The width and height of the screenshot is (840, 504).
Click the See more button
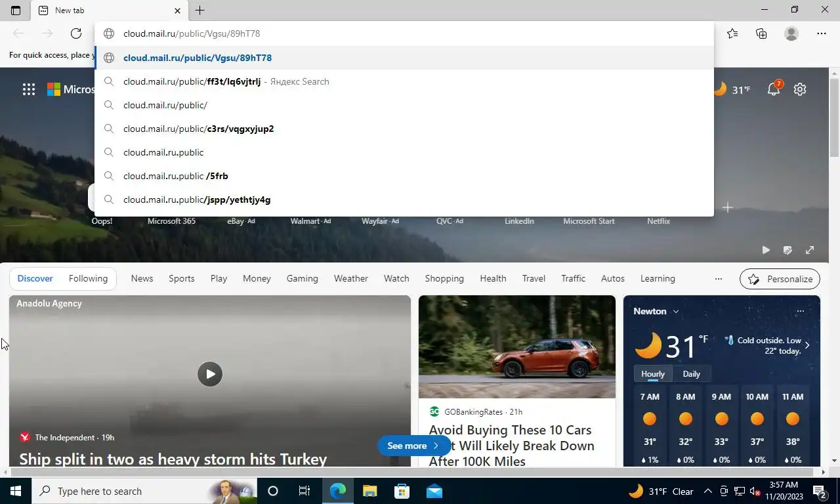413,446
